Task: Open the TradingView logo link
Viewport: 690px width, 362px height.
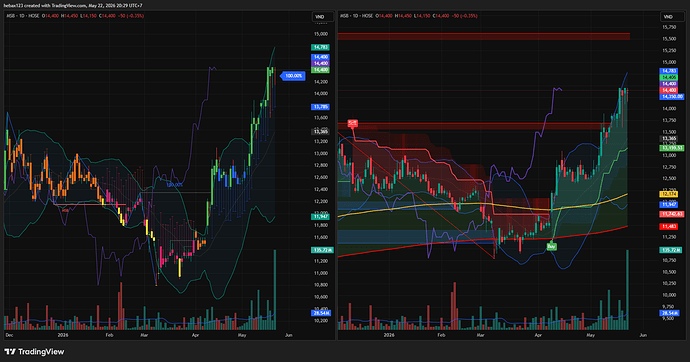Action: click(34, 351)
